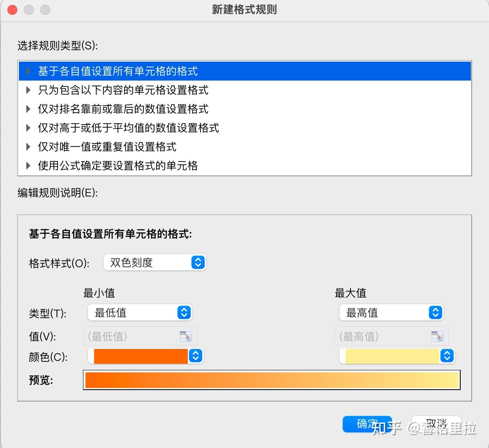
Task: Confirm with the 确定 button
Action: [367, 424]
